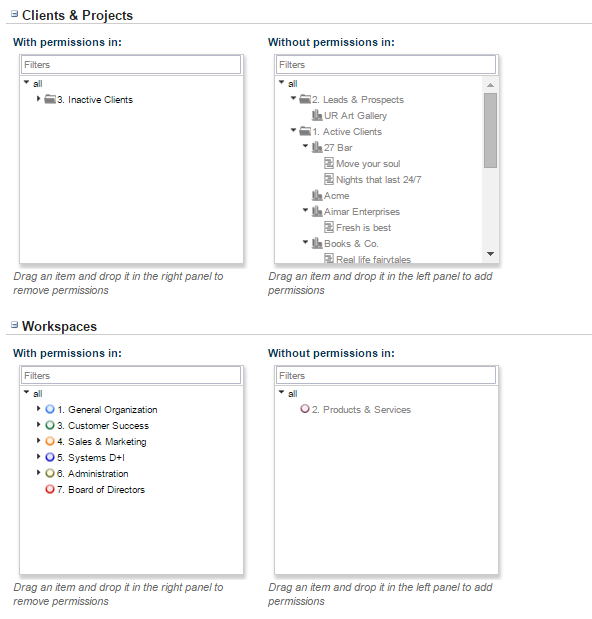Expand the 5. Systems D+I workspace
The image size is (592, 619).
(x=38, y=457)
